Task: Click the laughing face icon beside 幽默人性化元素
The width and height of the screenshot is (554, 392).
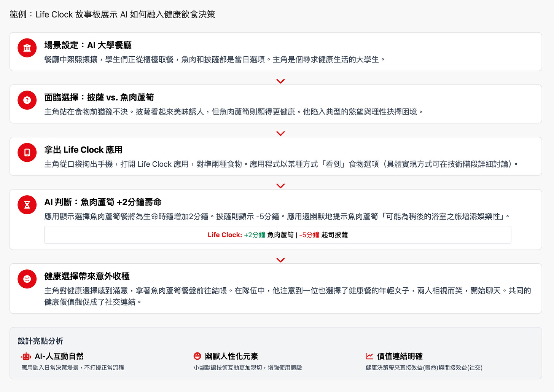Action: point(197,356)
